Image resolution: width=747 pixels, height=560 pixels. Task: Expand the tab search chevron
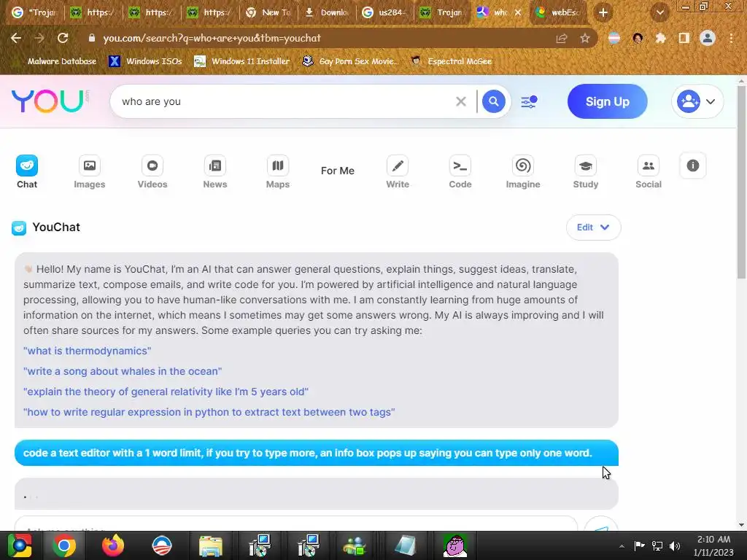tap(659, 13)
